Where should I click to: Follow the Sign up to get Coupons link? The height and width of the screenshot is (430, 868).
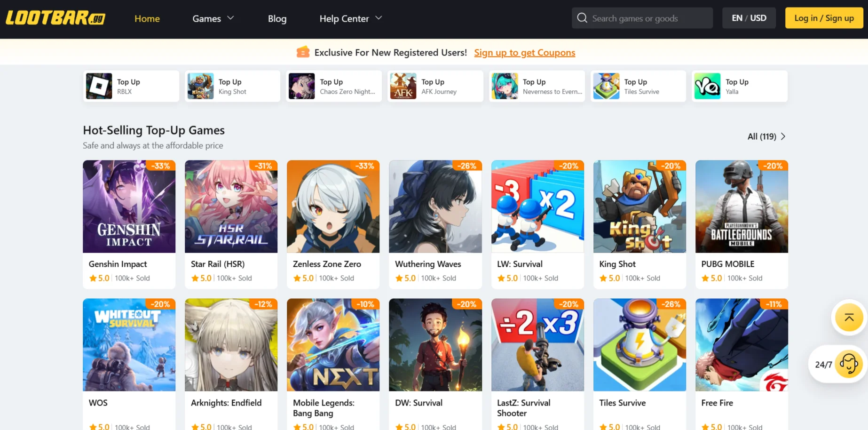click(524, 52)
